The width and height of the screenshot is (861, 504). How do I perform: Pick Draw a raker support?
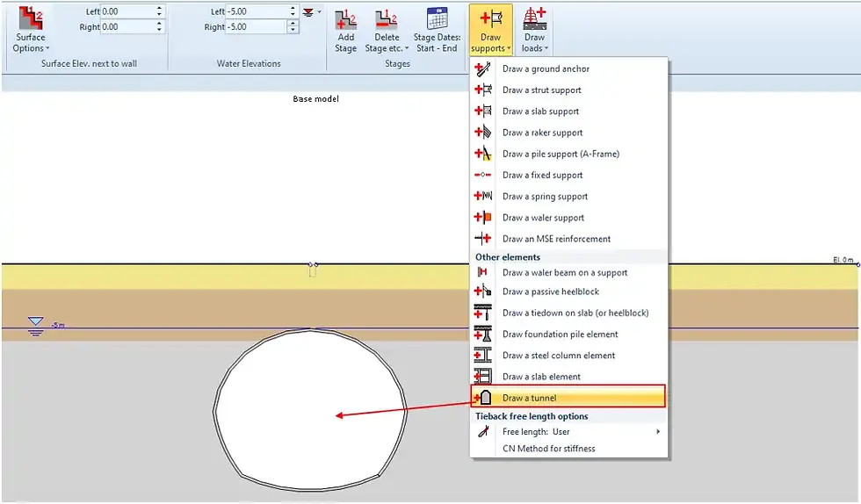pos(543,133)
